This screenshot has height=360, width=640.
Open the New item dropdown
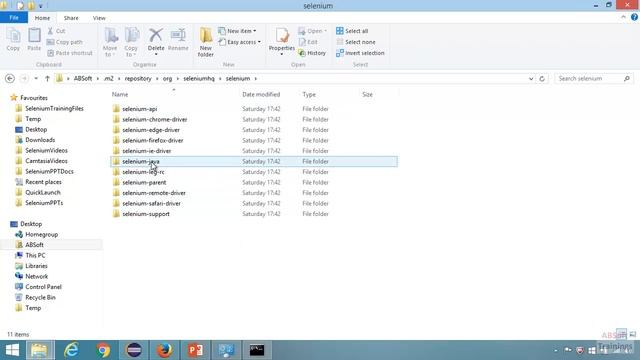(x=237, y=31)
